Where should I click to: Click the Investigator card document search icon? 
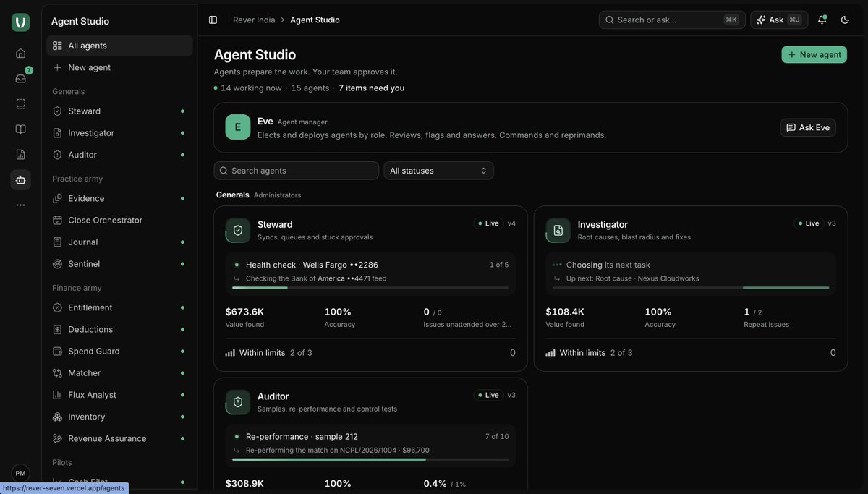point(558,231)
